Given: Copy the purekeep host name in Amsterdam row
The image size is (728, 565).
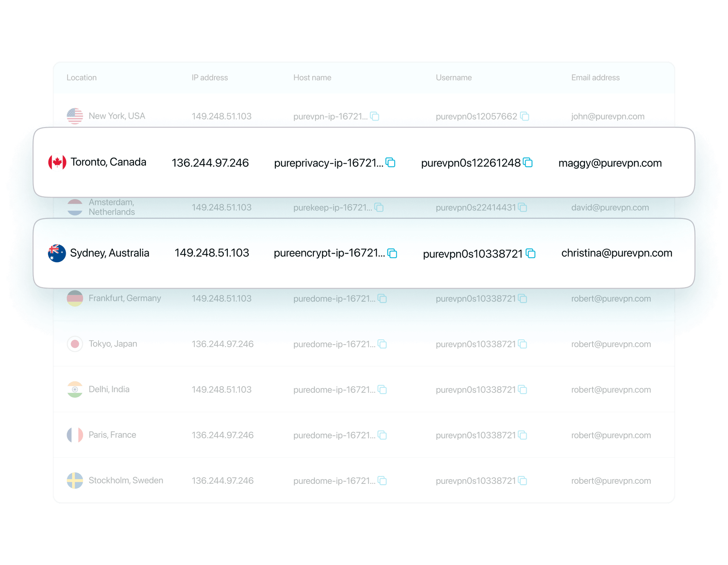Looking at the screenshot, I should [x=379, y=207].
